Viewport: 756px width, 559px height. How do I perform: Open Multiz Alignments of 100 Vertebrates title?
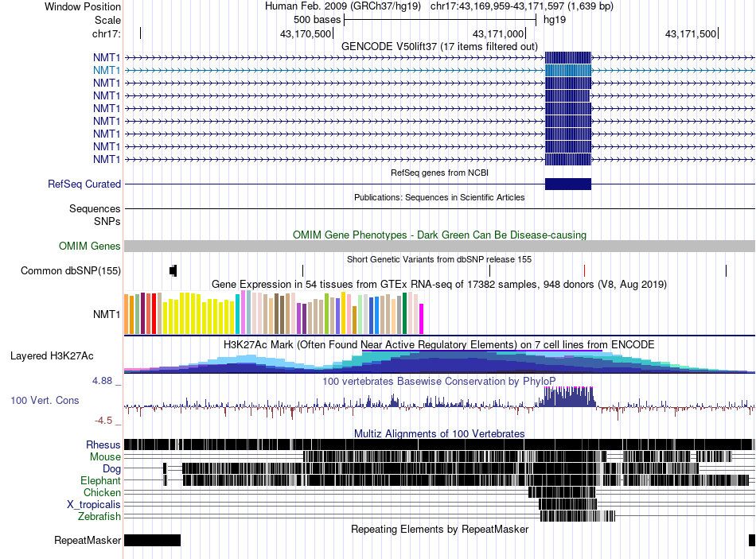click(439, 433)
